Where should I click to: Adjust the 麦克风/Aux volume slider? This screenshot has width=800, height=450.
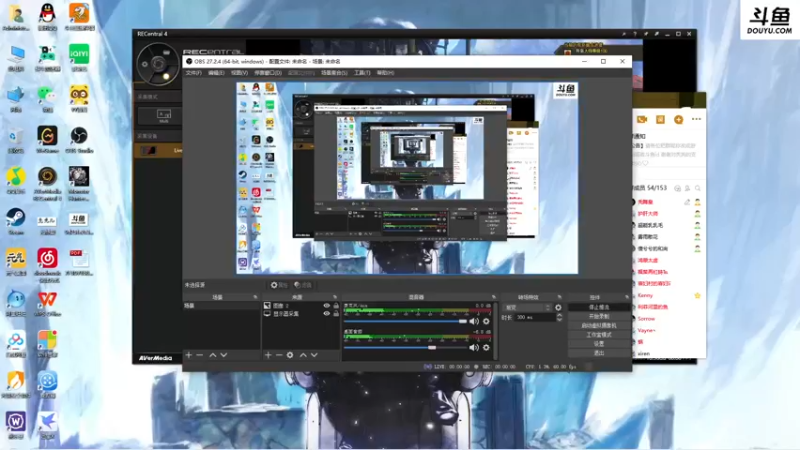pos(405,321)
